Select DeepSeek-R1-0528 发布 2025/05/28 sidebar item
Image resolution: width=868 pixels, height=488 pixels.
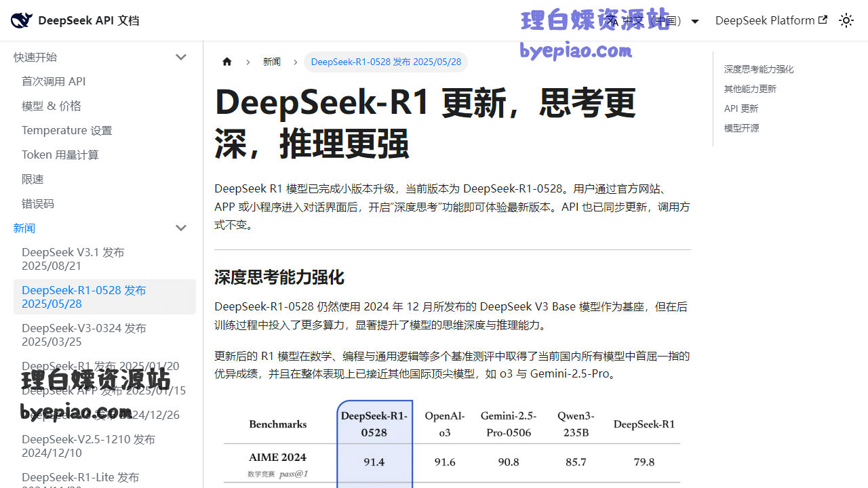click(104, 297)
